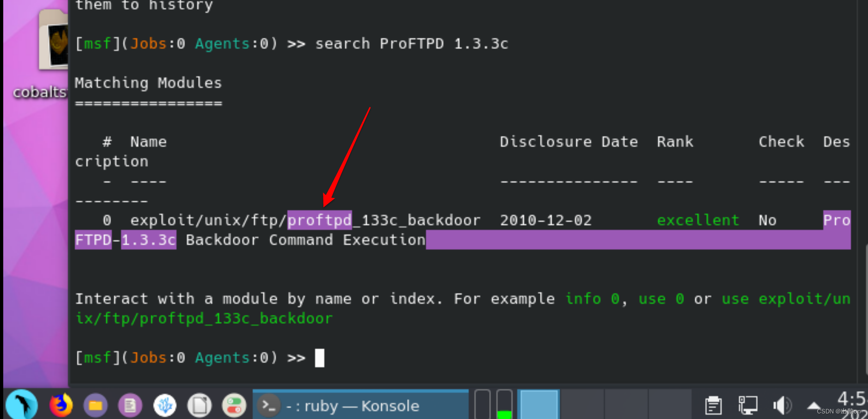
Task: Click the 'Disclosure Date' column header
Action: 569,142
